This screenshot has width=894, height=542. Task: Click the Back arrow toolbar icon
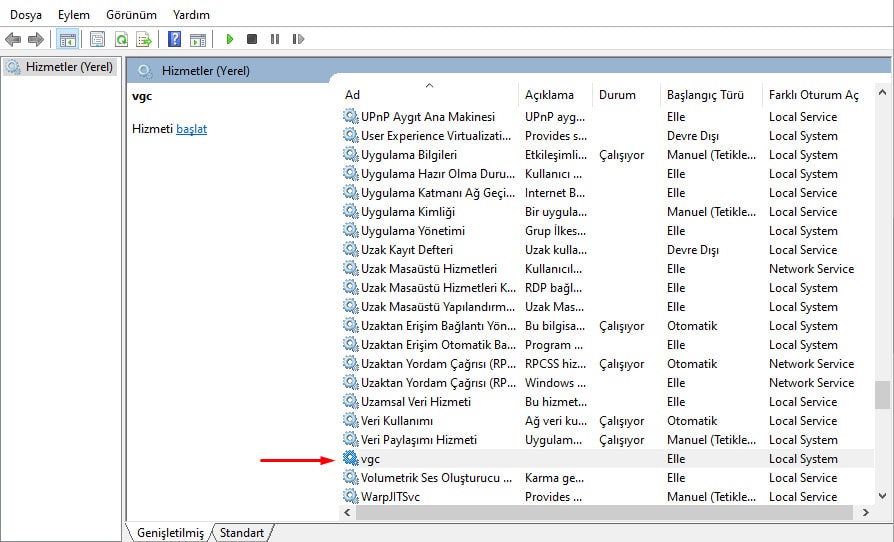pyautogui.click(x=13, y=39)
